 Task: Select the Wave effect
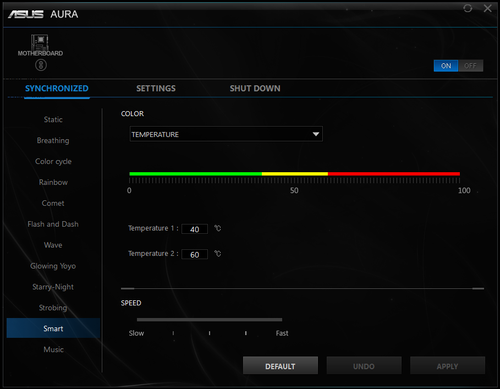[53, 245]
